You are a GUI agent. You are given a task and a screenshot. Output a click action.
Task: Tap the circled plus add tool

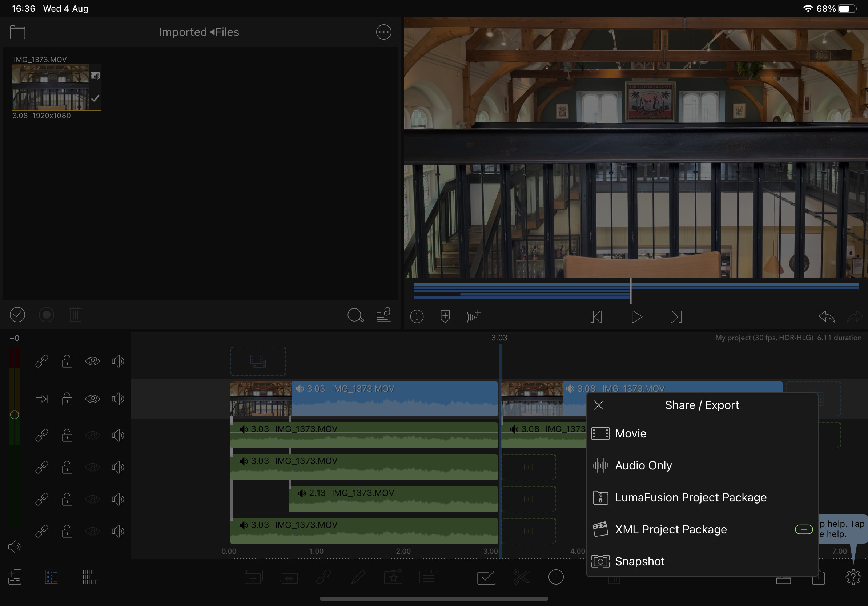coord(556,577)
